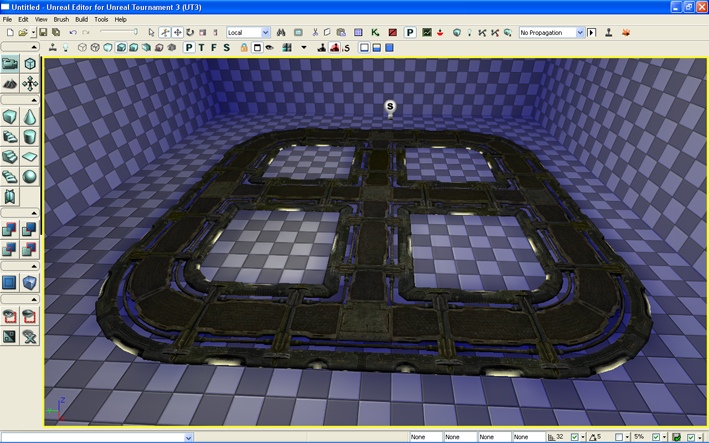The image size is (709, 443).
Task: Open viewport options black down-arrow
Action: coord(304,47)
